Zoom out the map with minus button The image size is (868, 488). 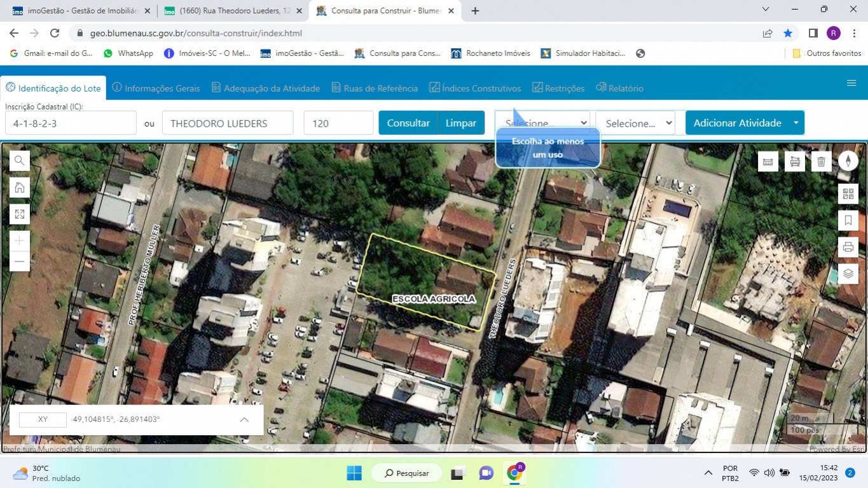[20, 261]
